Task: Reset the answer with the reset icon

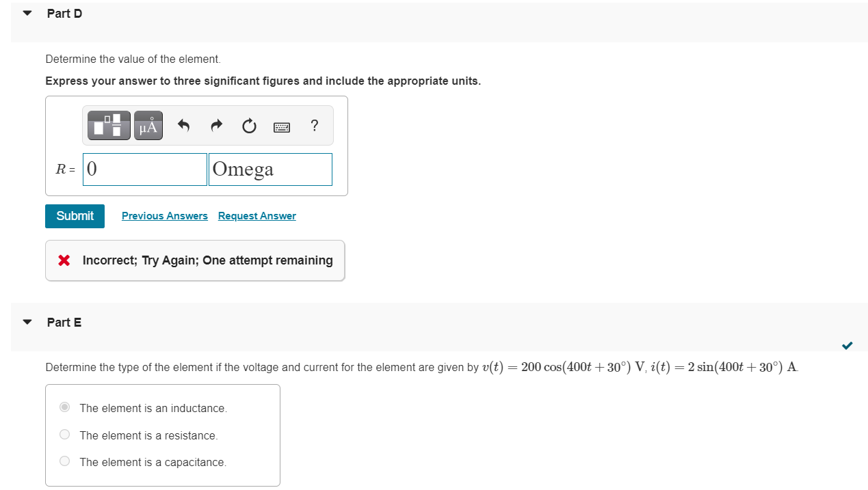Action: [x=249, y=125]
